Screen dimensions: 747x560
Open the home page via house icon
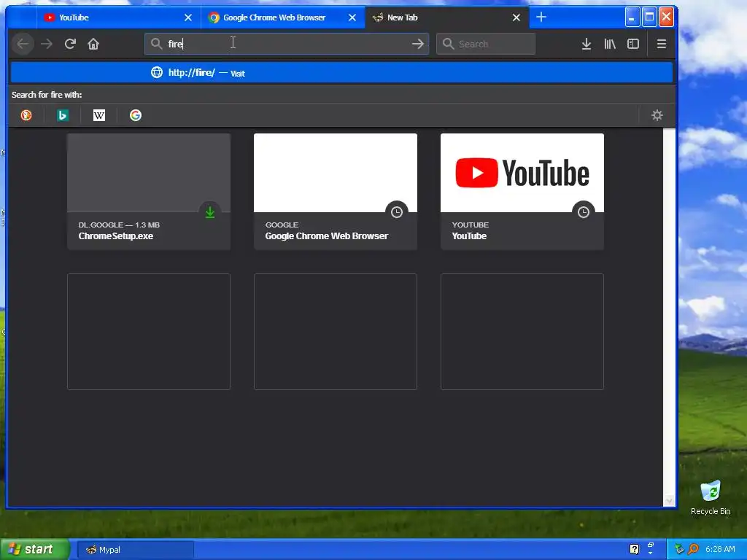point(93,44)
